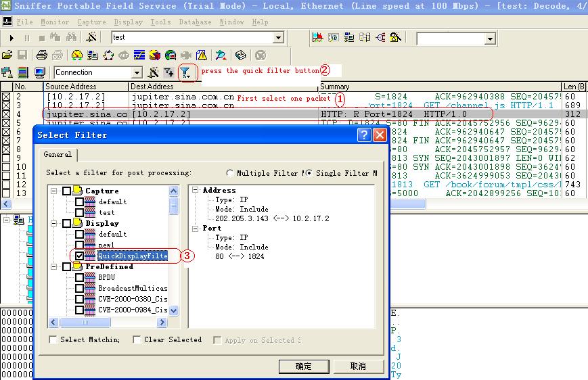Click the printer icon in toolbar
The image size is (588, 380).
(x=42, y=55)
